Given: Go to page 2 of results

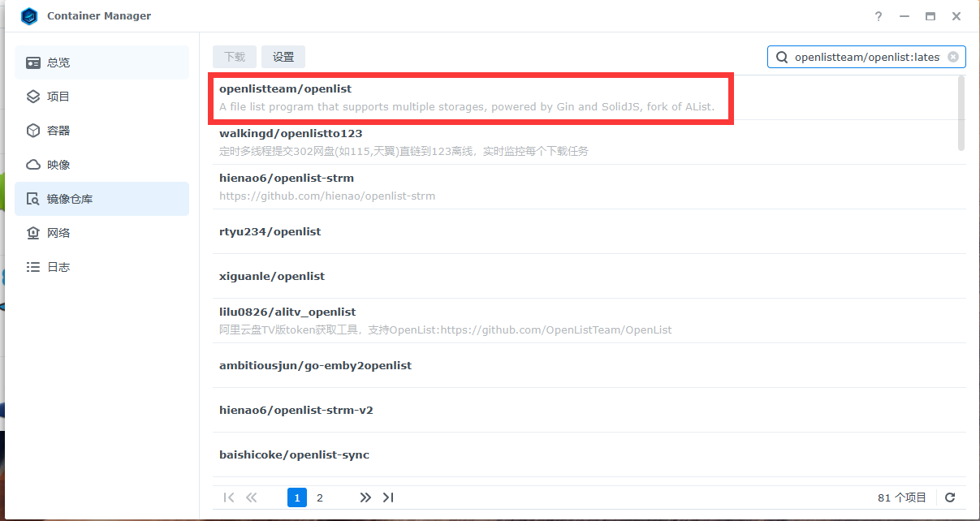Looking at the screenshot, I should (320, 497).
